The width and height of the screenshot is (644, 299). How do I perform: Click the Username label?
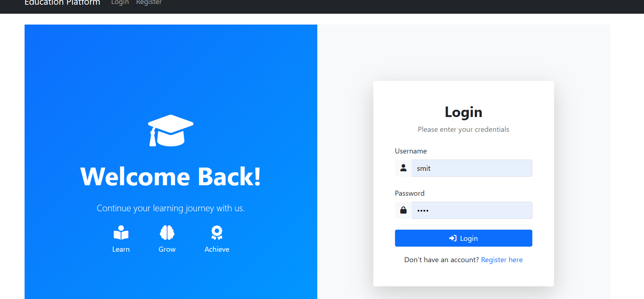coord(411,151)
